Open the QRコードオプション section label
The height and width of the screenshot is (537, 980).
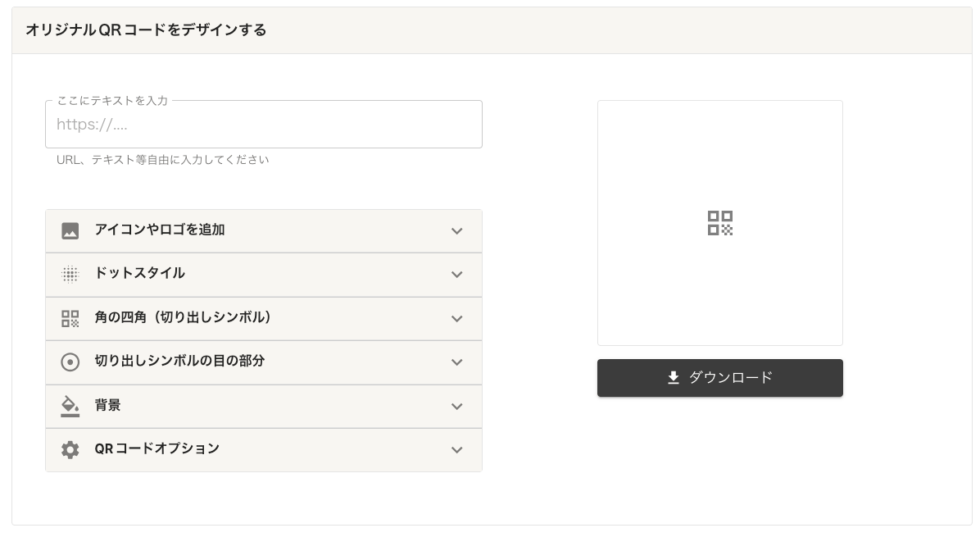pyautogui.click(x=157, y=448)
